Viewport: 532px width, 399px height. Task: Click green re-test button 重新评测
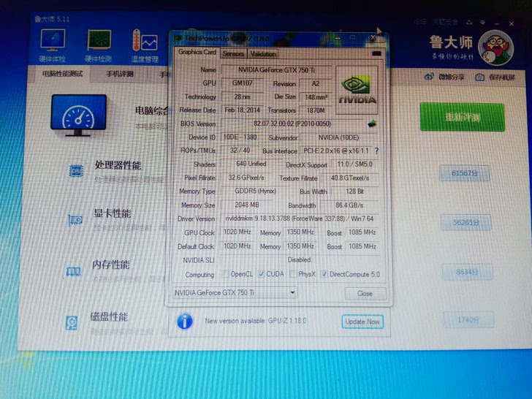[462, 117]
